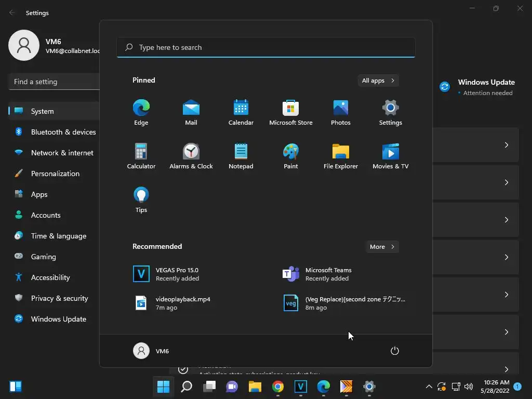532x399 pixels.
Task: Click taskbar Start button
Action: 163,387
